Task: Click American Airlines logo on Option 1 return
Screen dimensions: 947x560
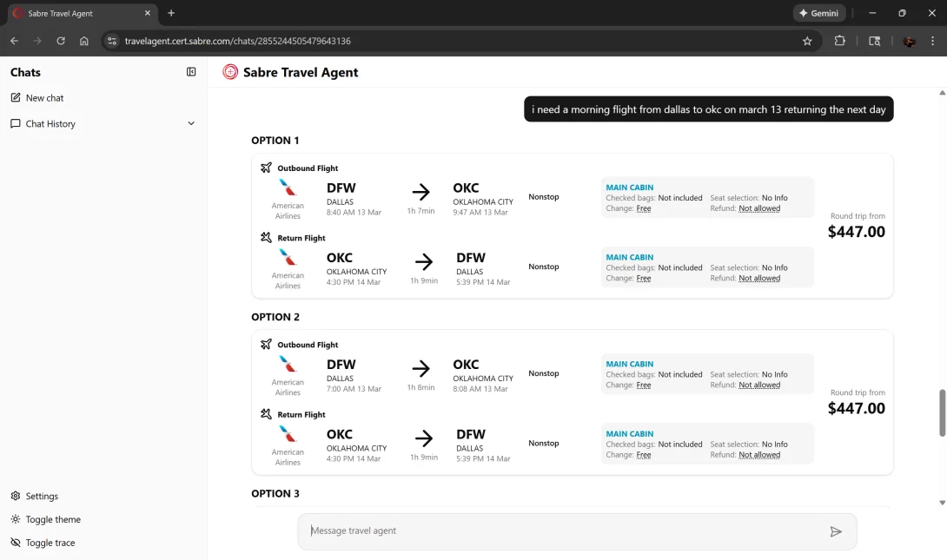Action: click(288, 258)
